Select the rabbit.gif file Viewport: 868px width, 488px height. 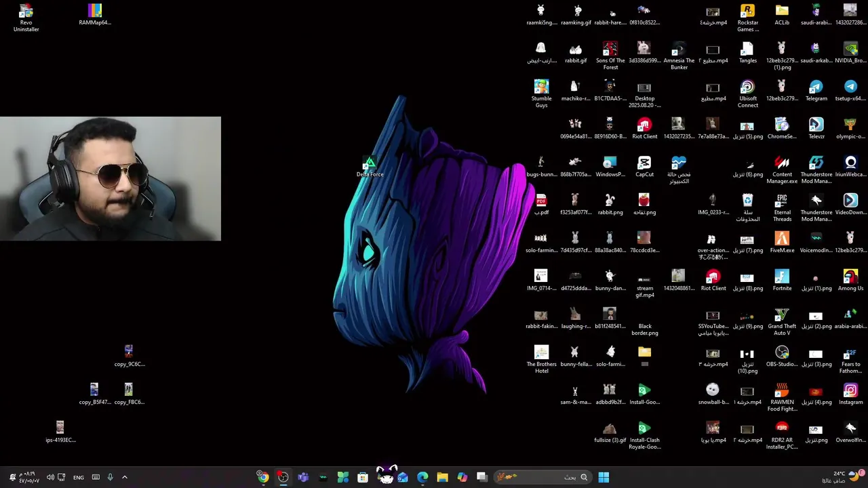click(x=576, y=52)
